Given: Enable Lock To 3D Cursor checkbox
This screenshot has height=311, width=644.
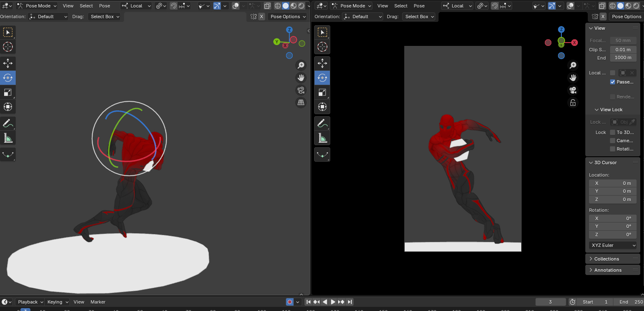Looking at the screenshot, I should (x=613, y=132).
